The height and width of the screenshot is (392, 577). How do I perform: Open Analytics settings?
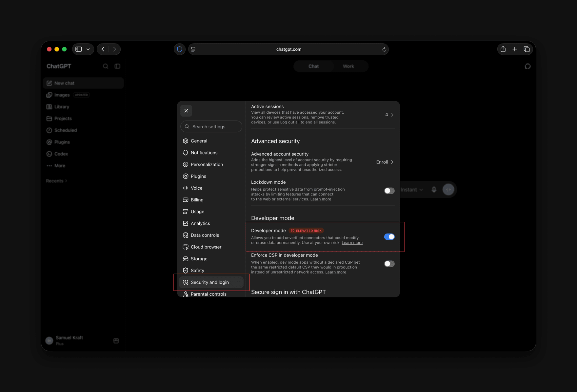pos(211,223)
